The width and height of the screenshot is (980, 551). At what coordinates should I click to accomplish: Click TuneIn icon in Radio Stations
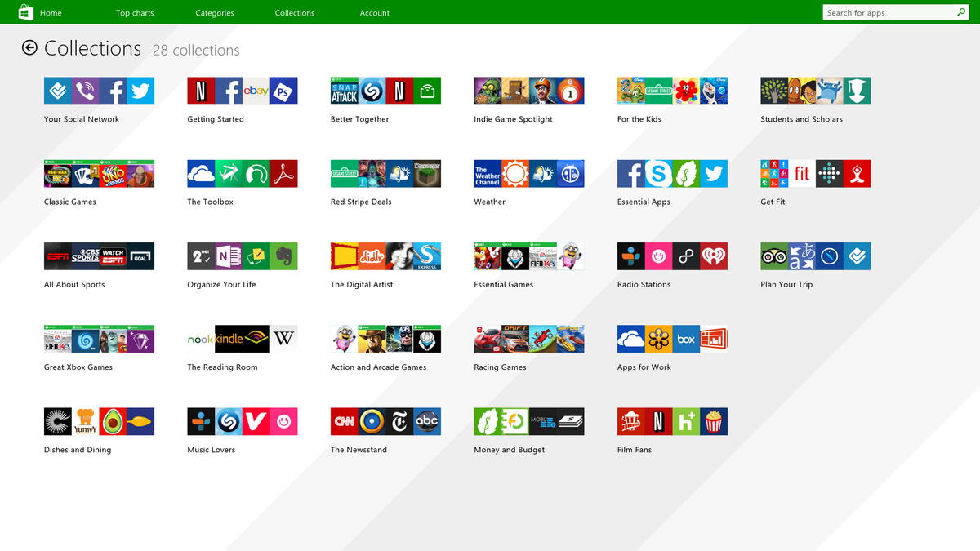pos(631,256)
